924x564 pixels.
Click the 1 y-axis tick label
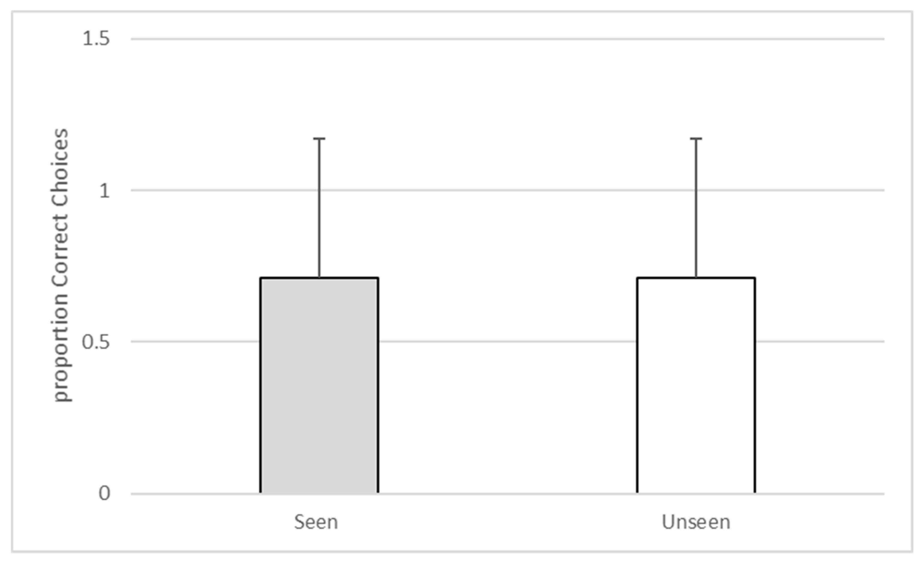pos(104,190)
